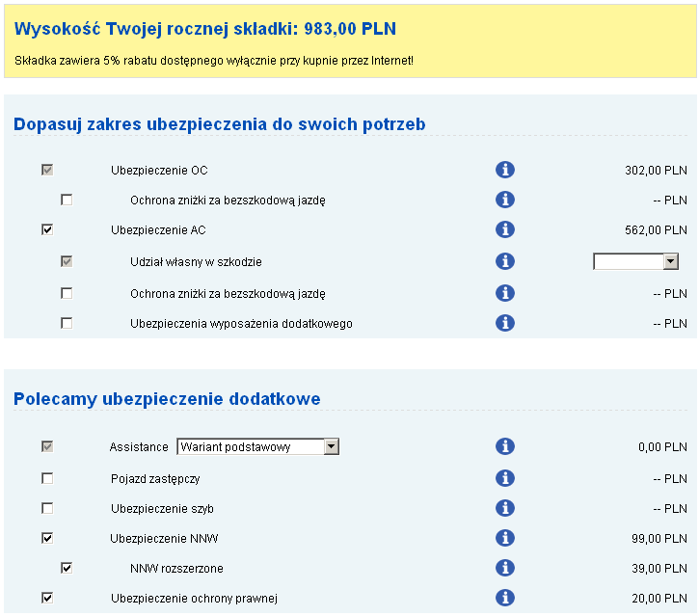Click Udział własny w szkodzie label

(196, 261)
